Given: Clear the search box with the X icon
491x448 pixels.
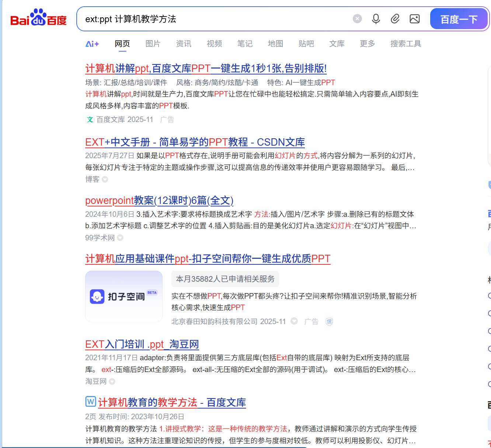Looking at the screenshot, I should coord(357,18).
